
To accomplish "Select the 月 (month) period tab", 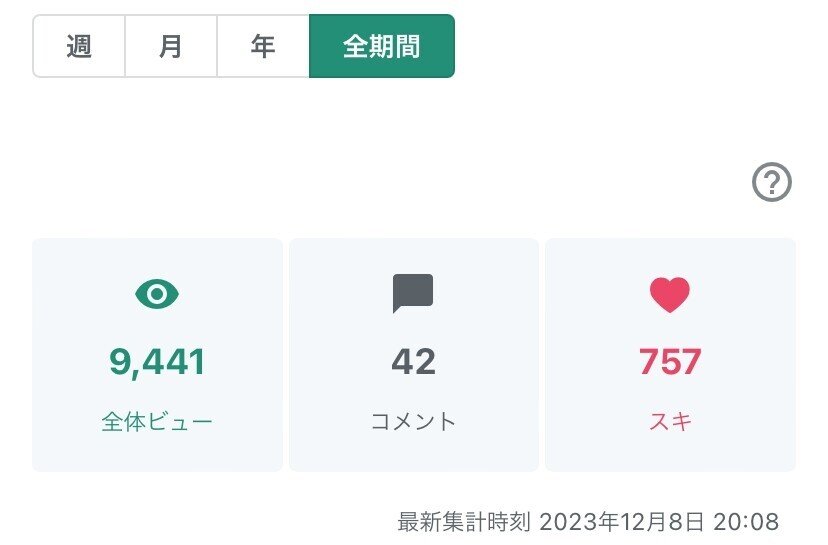I will 171,46.
